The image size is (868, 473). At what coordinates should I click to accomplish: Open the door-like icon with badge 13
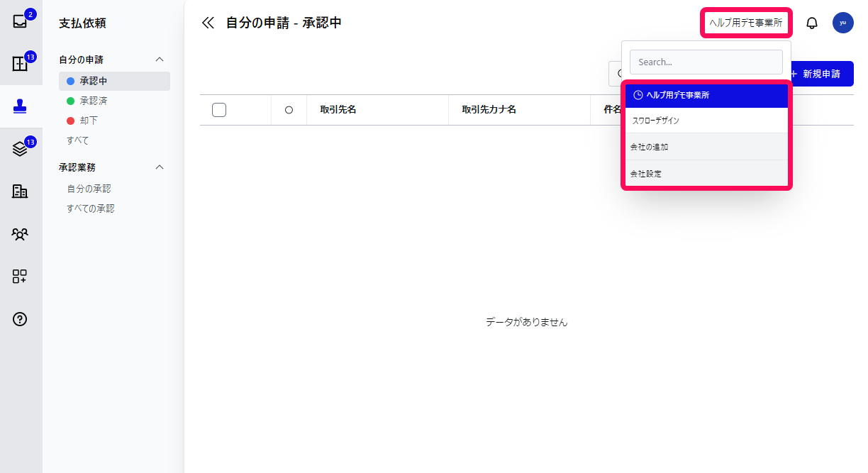click(20, 64)
